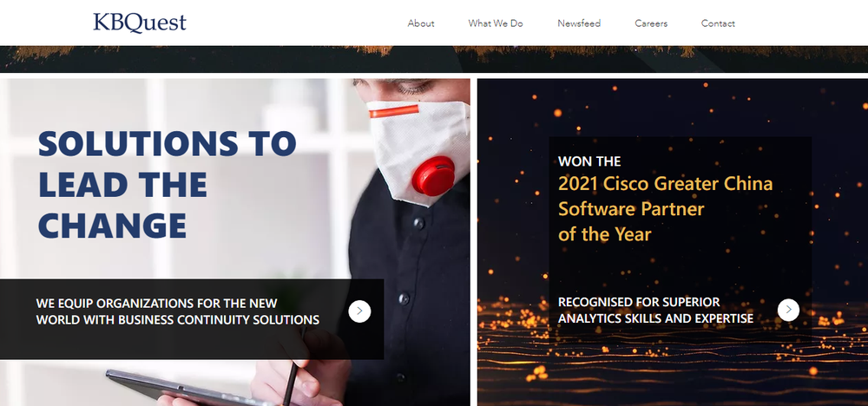868x406 pixels.
Task: Click arrow button beside business continuity text
Action: coord(359,311)
